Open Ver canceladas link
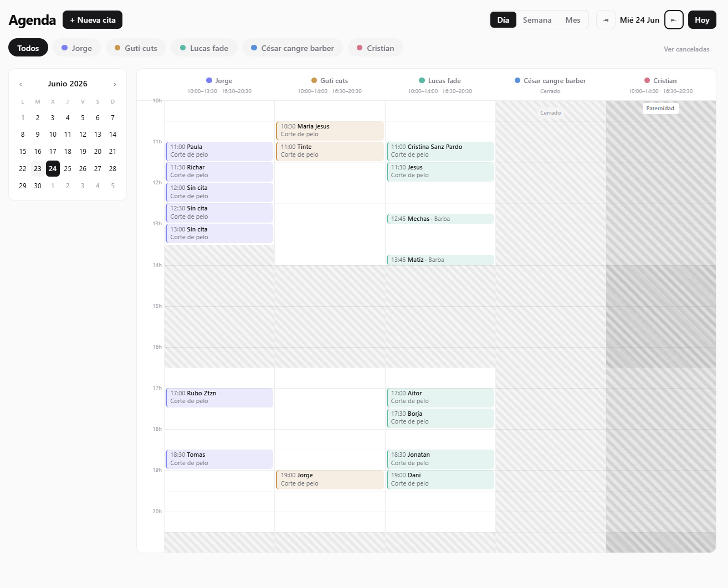The width and height of the screenshot is (728, 588). (686, 49)
